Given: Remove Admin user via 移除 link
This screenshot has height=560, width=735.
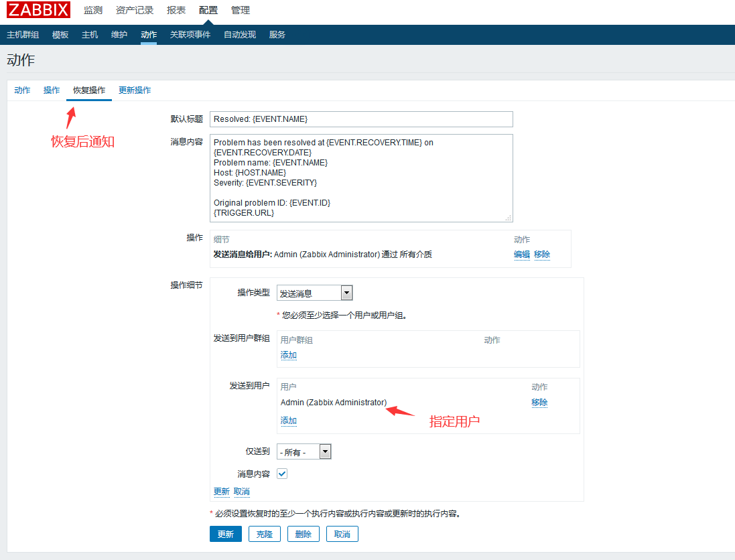Looking at the screenshot, I should (x=539, y=403).
